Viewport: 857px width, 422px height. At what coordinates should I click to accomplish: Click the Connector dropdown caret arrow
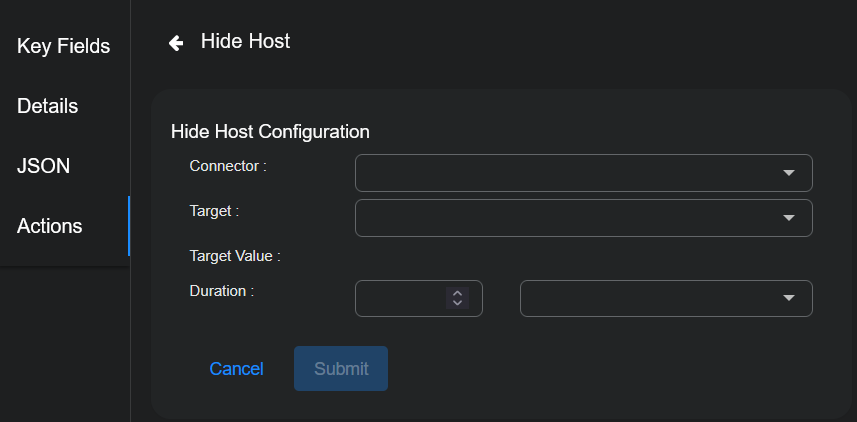click(789, 173)
